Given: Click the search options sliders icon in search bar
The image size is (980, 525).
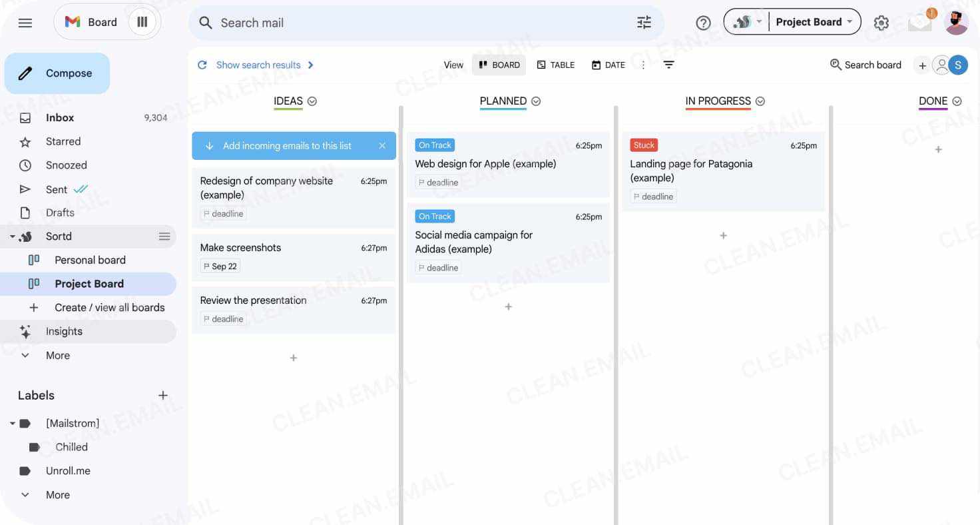Looking at the screenshot, I should pos(643,22).
